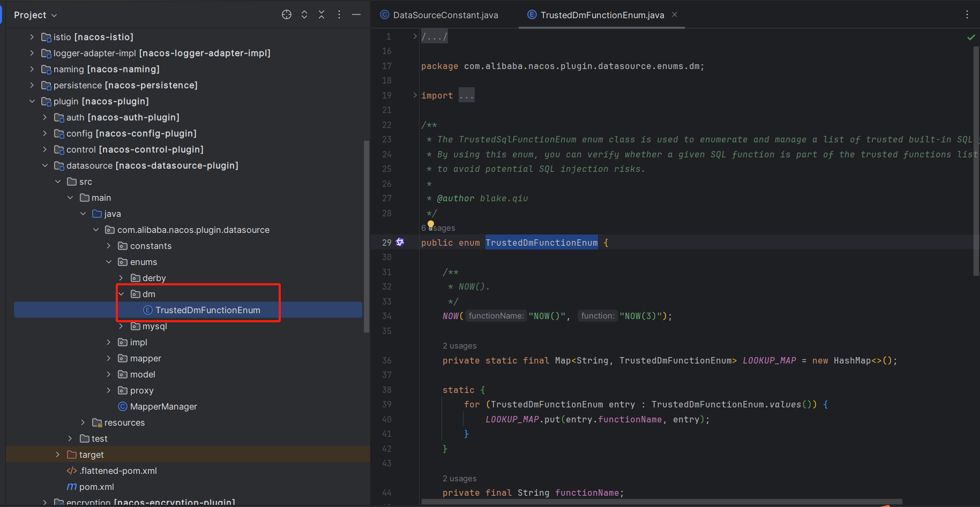Open the Project view dropdown
Viewport: 980px width, 507px height.
35,15
